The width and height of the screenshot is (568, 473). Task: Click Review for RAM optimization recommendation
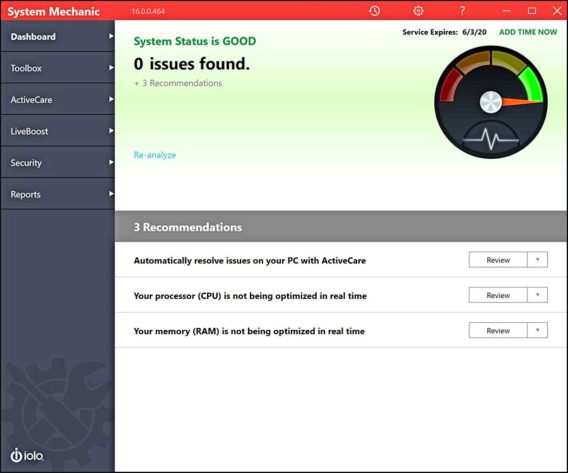pyautogui.click(x=498, y=330)
